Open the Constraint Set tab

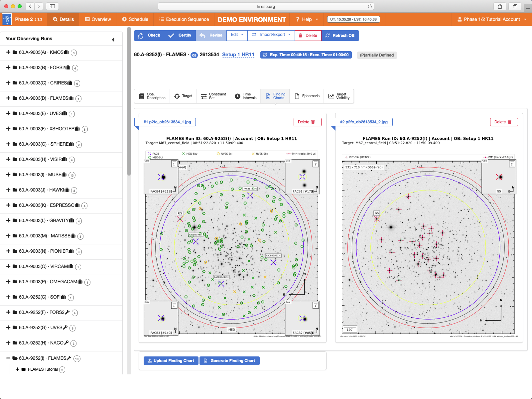(213, 96)
